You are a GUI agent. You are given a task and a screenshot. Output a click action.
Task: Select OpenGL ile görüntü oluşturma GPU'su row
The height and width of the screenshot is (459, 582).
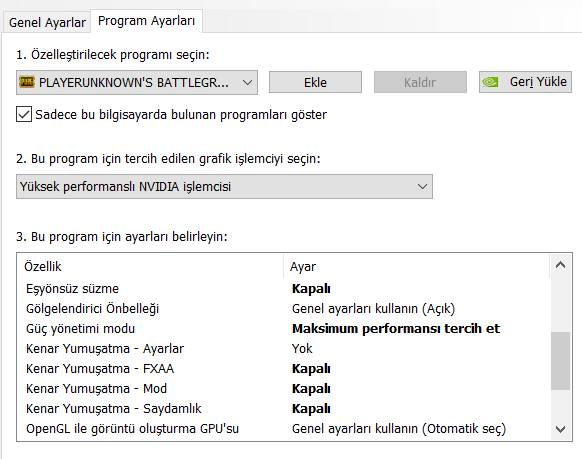284,429
